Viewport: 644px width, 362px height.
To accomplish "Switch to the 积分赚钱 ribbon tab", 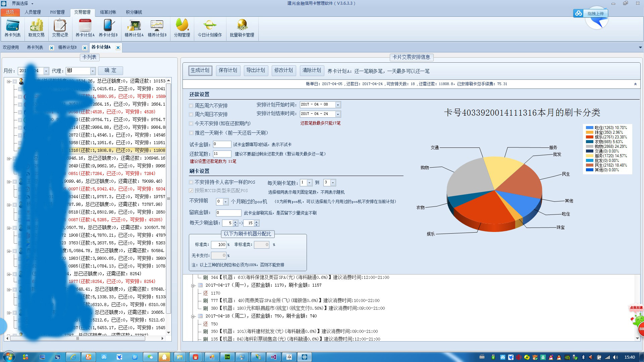I will pos(134,12).
